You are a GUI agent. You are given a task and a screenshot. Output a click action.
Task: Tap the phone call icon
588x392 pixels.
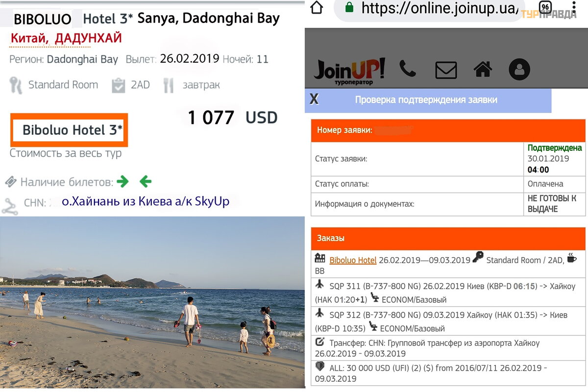click(x=407, y=69)
